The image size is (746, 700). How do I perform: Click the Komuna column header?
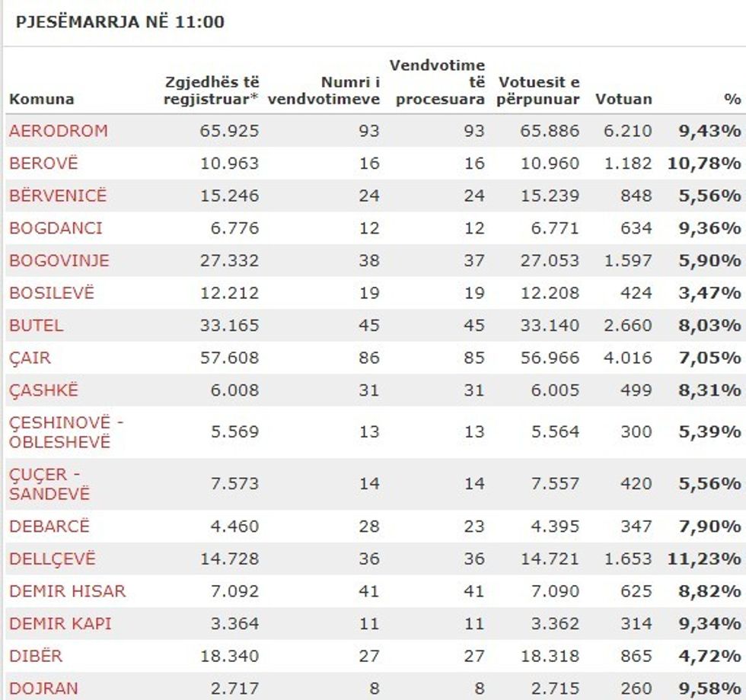click(42, 99)
